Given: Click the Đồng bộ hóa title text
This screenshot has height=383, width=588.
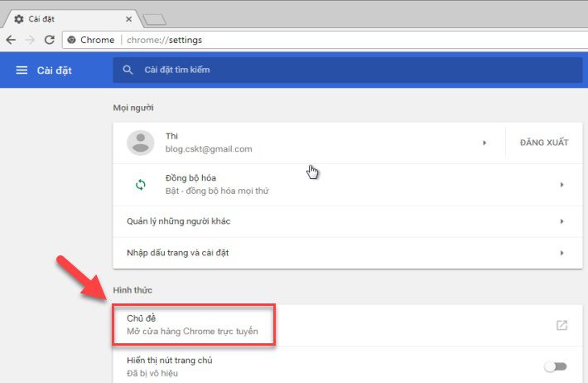Looking at the screenshot, I should point(190,178).
